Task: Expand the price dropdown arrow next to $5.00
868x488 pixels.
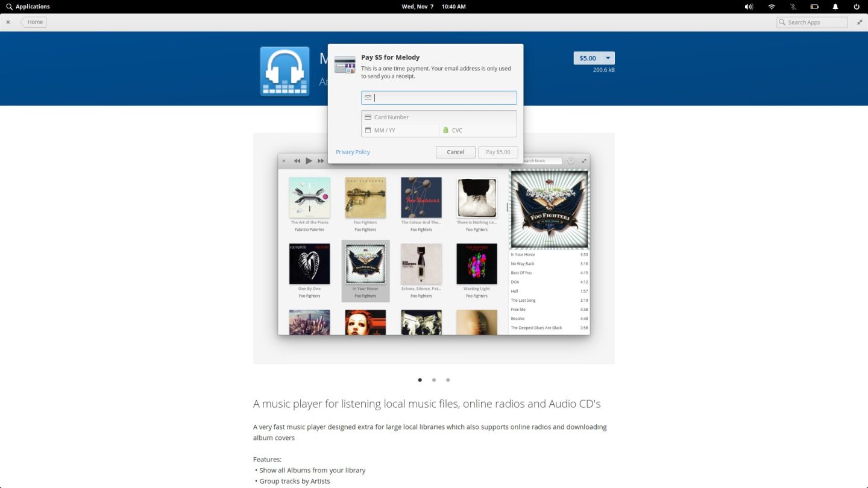Action: coord(608,58)
